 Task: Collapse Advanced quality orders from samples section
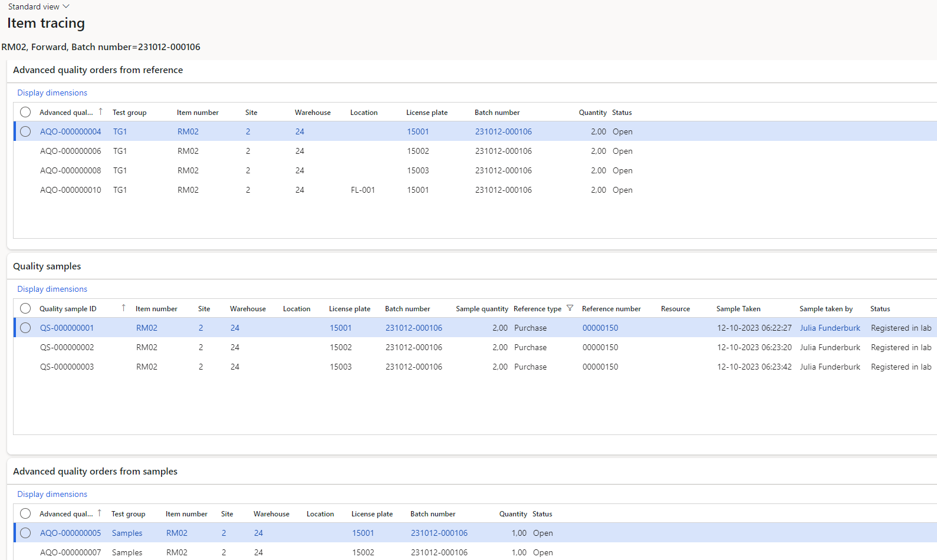95,472
